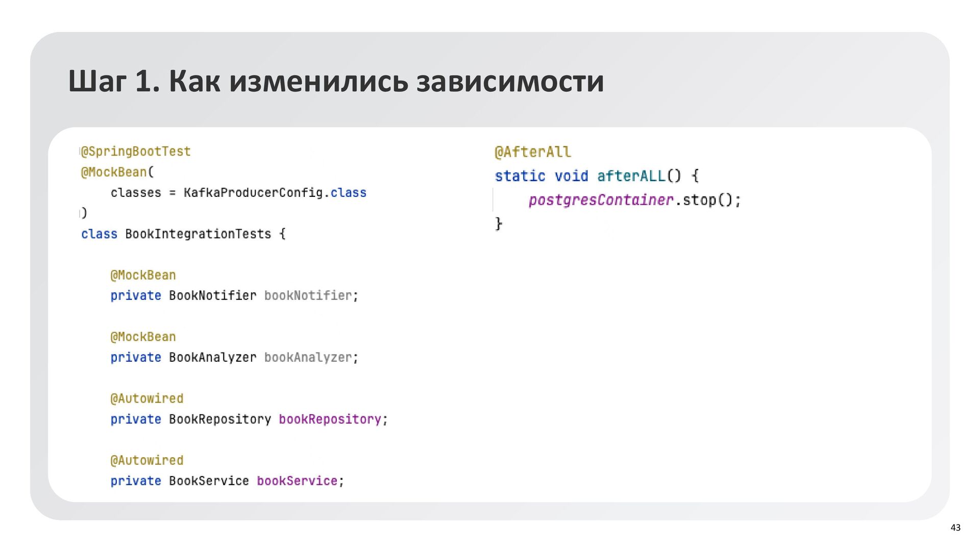This screenshot has width=980, height=552.
Task: Click the BookService type name
Action: (x=209, y=481)
